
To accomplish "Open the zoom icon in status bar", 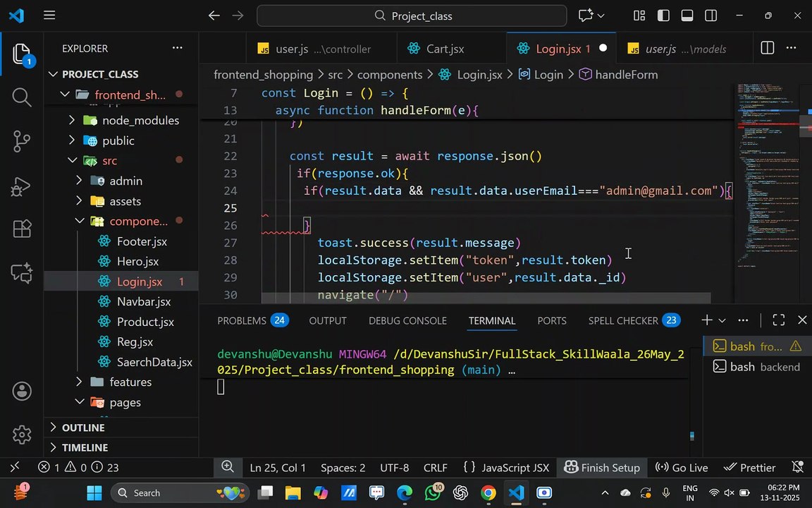I will [228, 466].
